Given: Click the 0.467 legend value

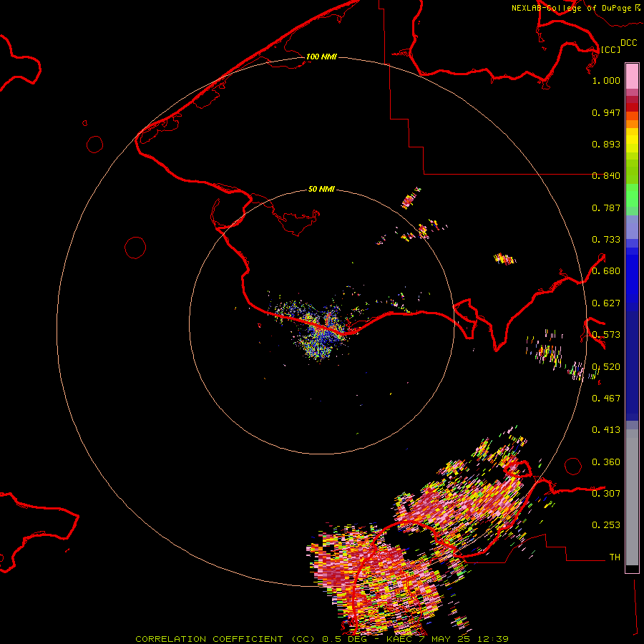Looking at the screenshot, I should coord(606,399).
